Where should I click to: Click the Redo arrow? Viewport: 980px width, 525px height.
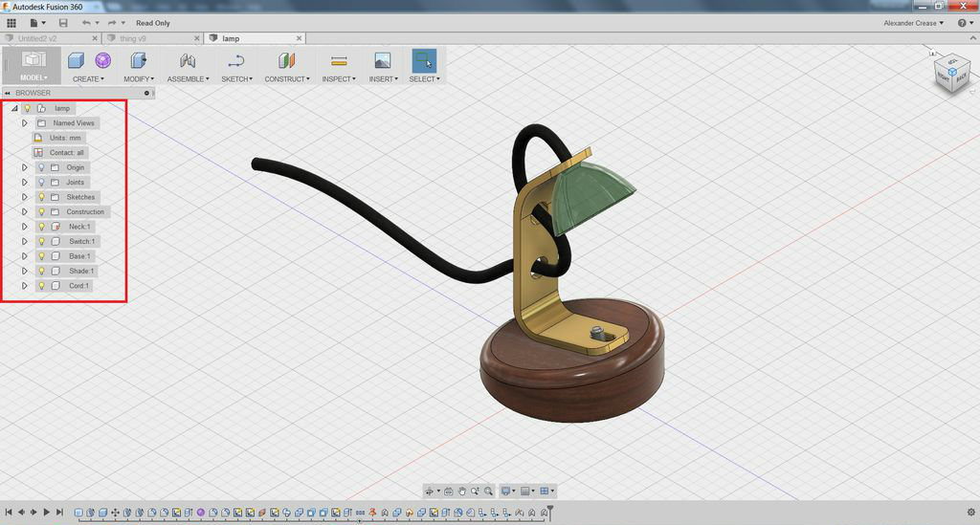tap(112, 23)
